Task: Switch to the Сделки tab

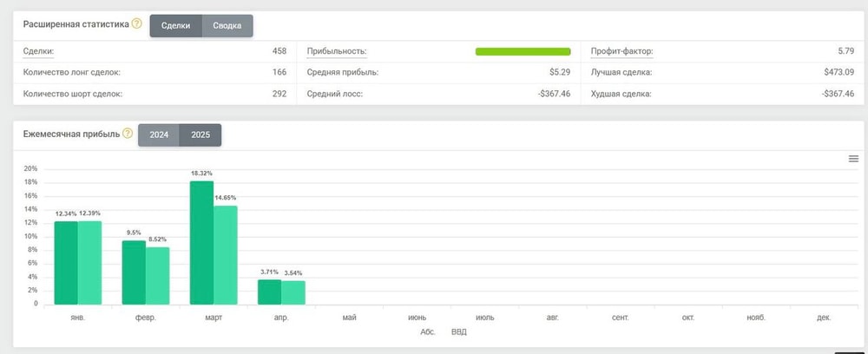Action: (175, 25)
